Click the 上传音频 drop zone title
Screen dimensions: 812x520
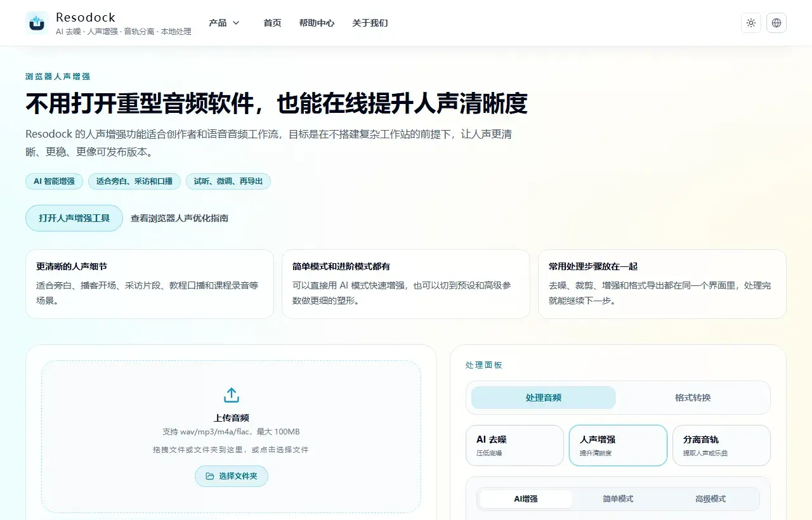232,418
